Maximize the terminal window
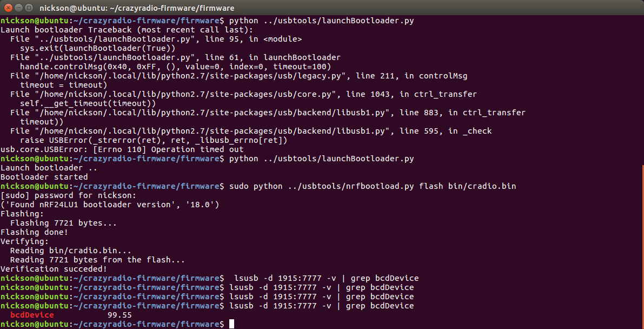This screenshot has height=329, width=644. (28, 8)
